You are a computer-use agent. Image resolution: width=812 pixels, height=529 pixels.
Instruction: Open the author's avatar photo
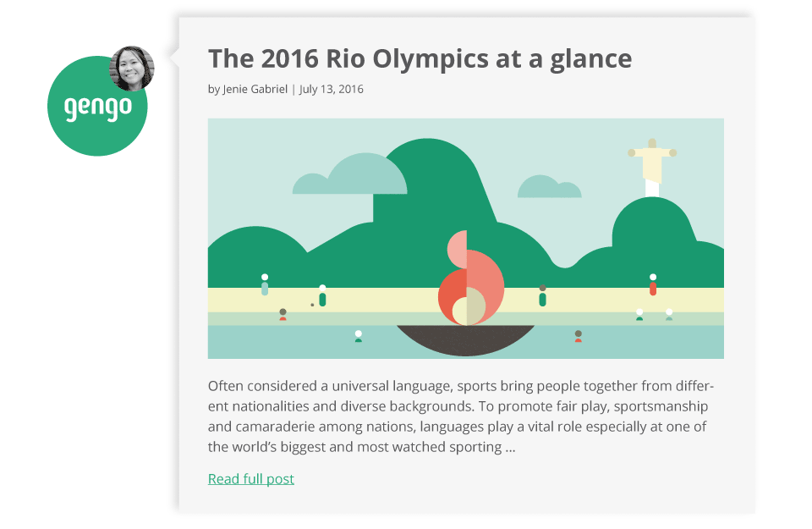click(x=132, y=69)
